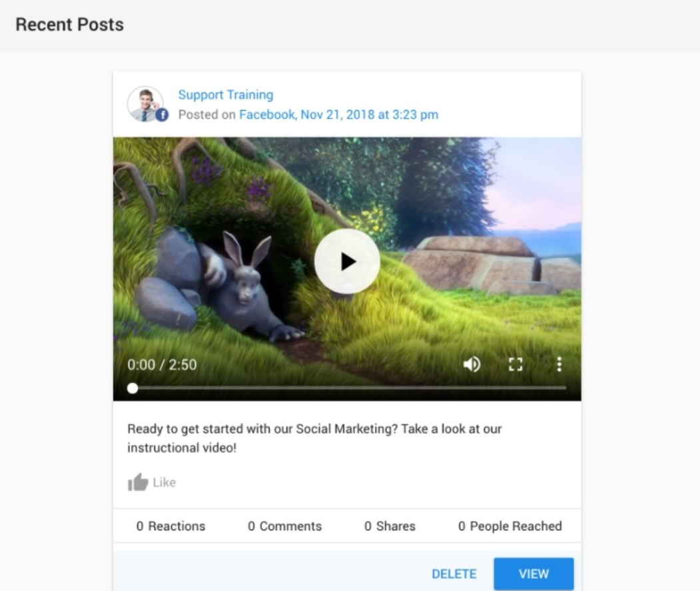Select the 0 People Reached stat
This screenshot has width=700, height=591.
click(510, 526)
